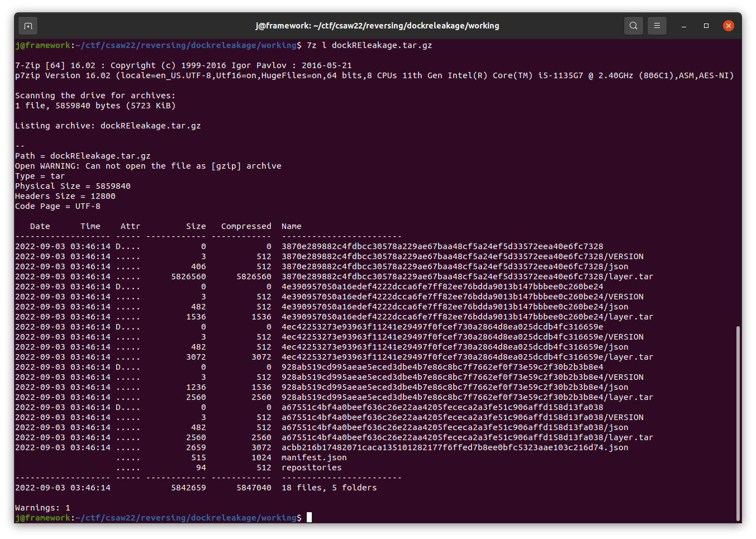Viewport: 756px width, 539px height.
Task: Maximize the terminal window
Action: coord(706,26)
